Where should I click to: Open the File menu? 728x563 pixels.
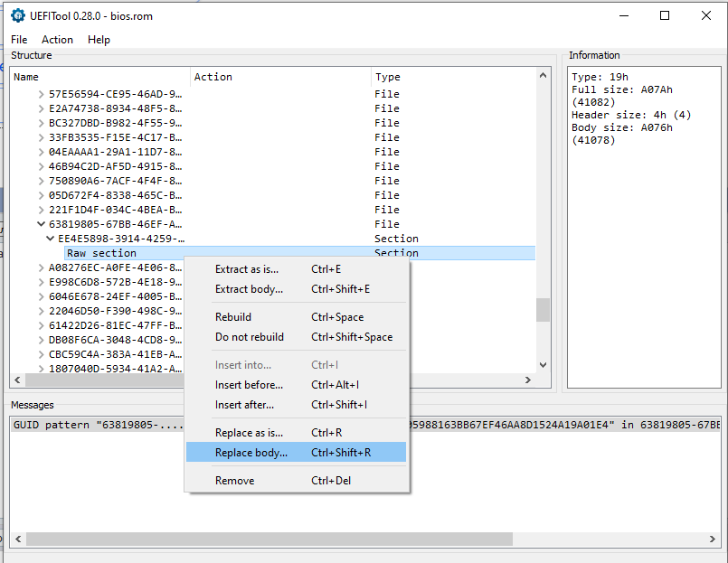coord(19,40)
